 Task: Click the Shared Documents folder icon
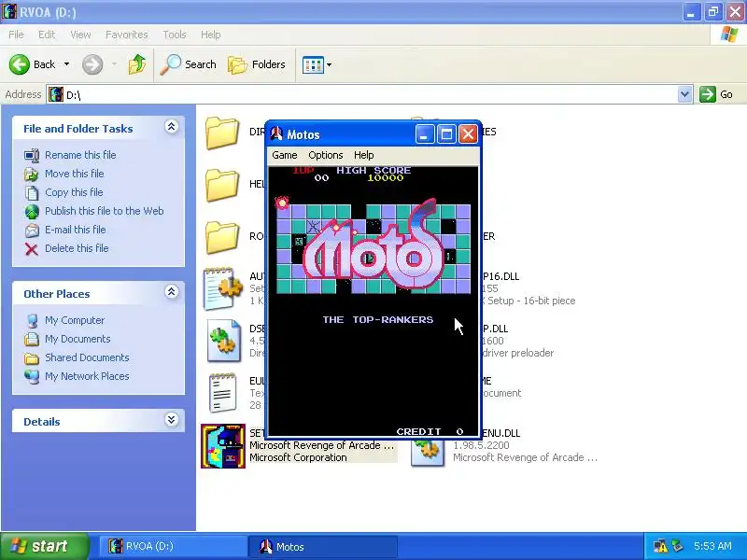tap(32, 358)
